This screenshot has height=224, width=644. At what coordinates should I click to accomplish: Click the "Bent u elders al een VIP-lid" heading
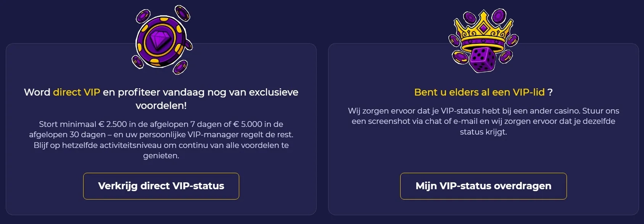(479, 92)
